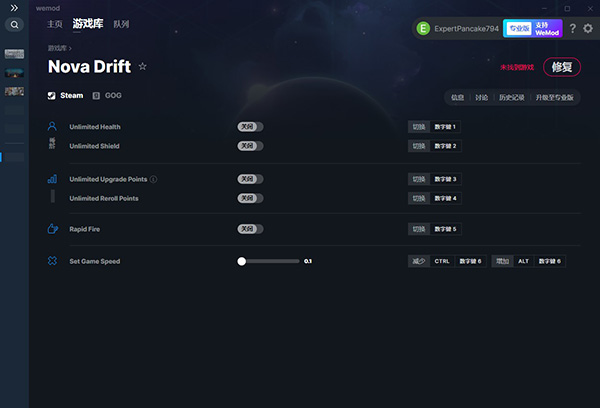600x408 pixels.
Task: Click the player category person icon
Action: 52,126
